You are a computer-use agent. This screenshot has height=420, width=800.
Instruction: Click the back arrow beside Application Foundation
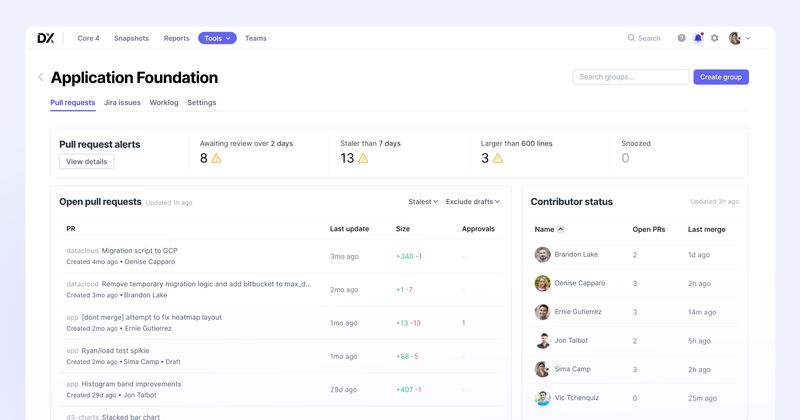tap(41, 77)
